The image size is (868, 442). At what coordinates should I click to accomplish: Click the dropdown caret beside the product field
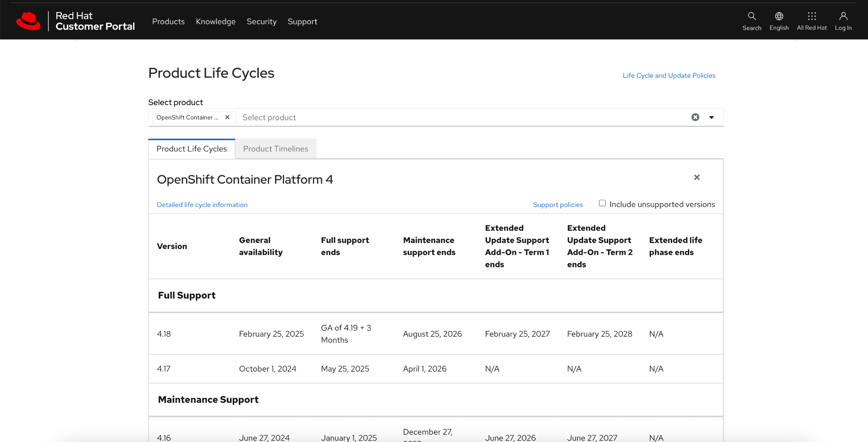coord(711,117)
